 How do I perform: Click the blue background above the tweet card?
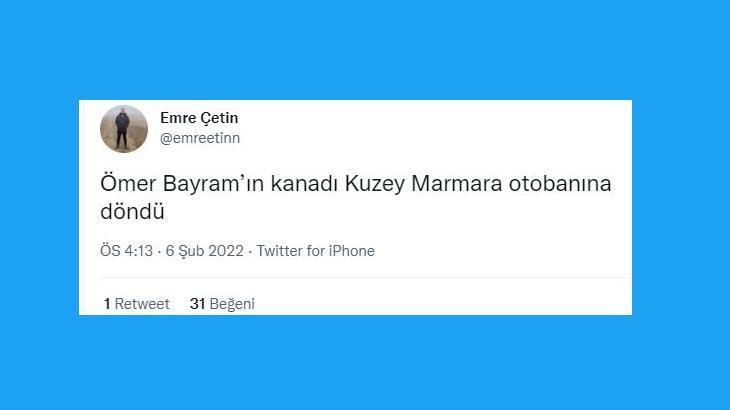365,50
